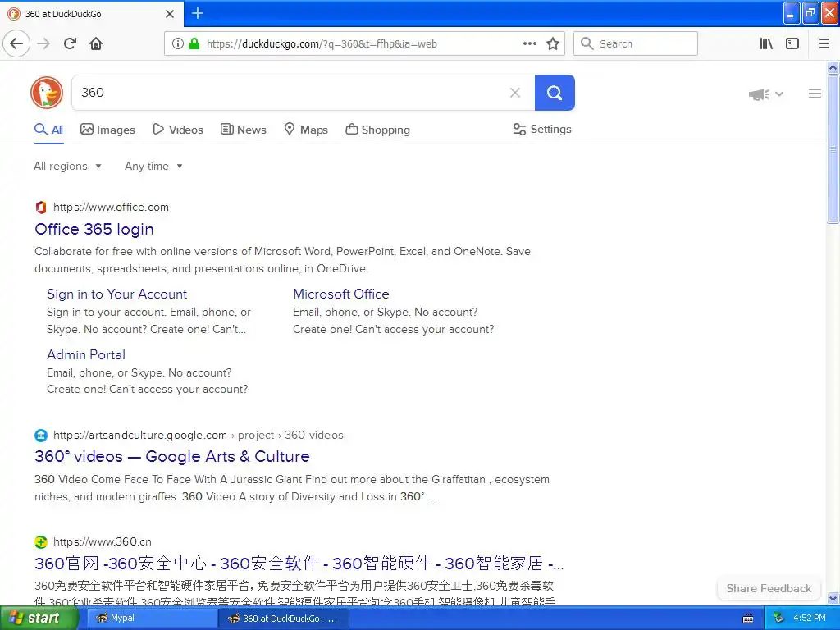The image size is (840, 630).
Task: Click the keyboard icon in taskbar
Action: click(x=748, y=619)
